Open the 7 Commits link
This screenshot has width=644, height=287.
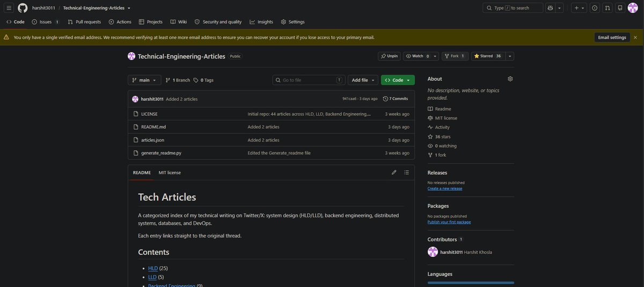click(396, 99)
